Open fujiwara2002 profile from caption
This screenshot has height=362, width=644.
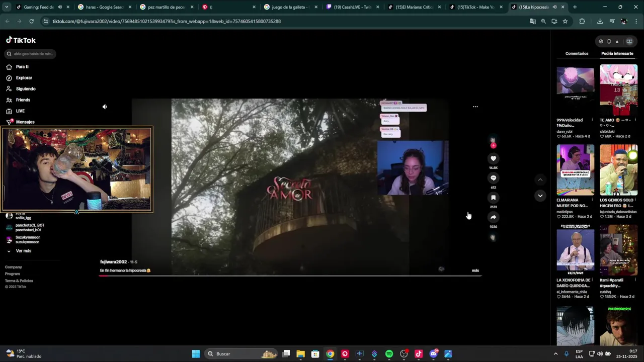coord(113,262)
